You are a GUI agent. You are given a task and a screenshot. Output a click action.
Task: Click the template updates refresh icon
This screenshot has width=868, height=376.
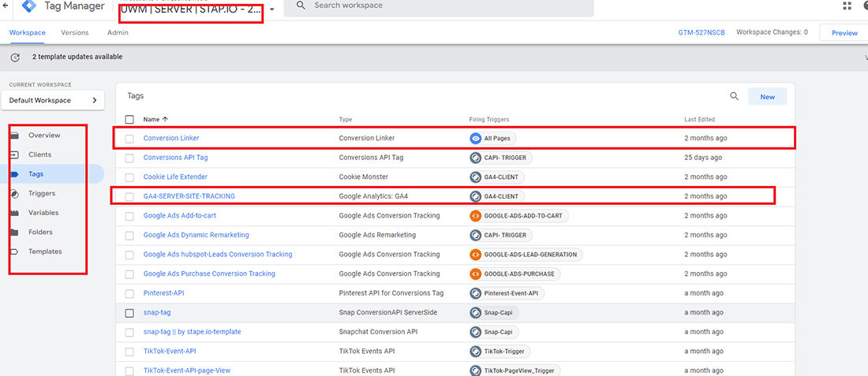[x=16, y=57]
